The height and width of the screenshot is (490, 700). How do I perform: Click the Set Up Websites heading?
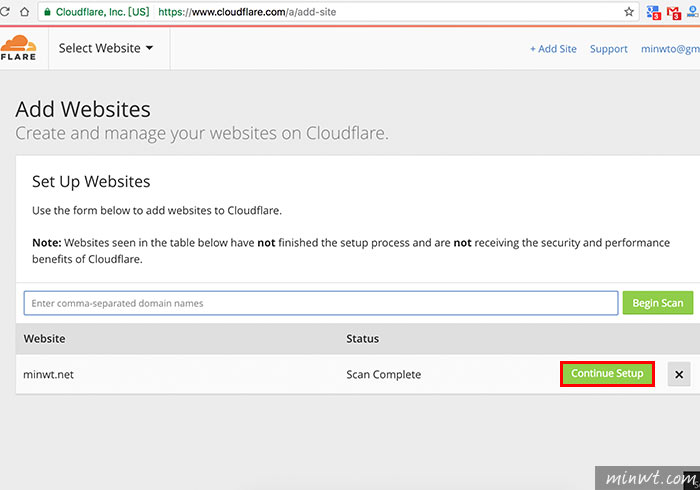(x=91, y=182)
